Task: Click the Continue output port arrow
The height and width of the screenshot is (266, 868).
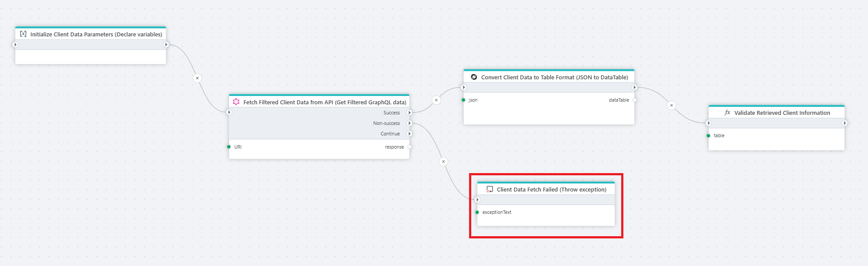Action: pyautogui.click(x=409, y=134)
